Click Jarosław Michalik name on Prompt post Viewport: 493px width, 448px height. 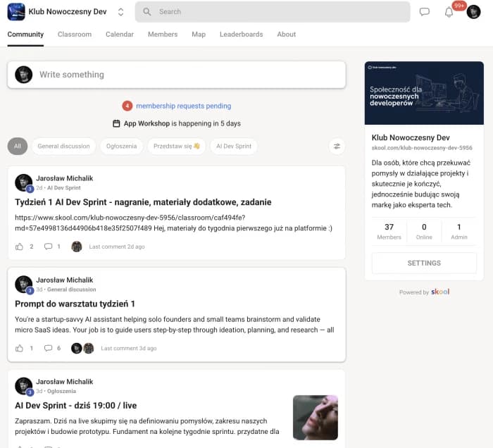(x=65, y=280)
